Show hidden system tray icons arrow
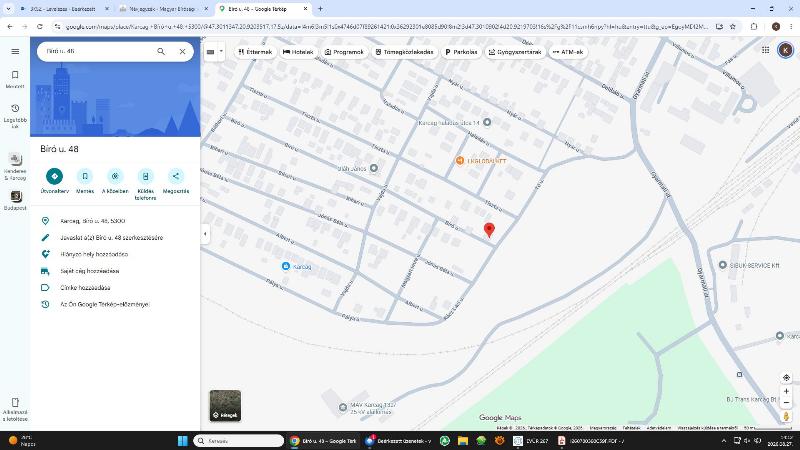The height and width of the screenshot is (450, 800). 723,441
